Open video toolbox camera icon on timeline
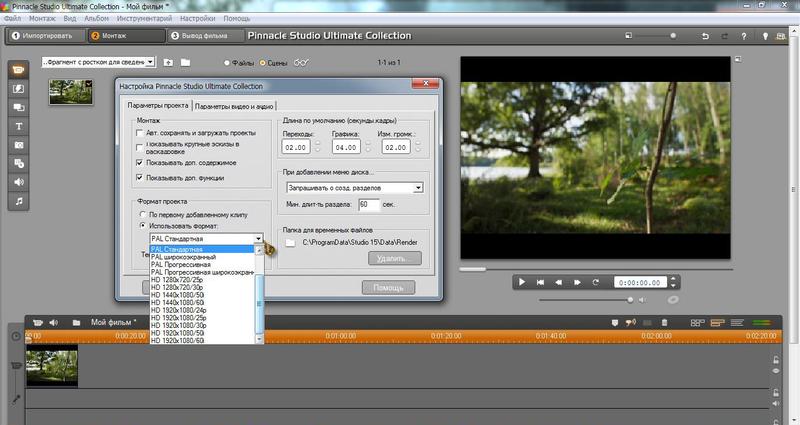This screenshot has width=800, height=425. 37,322
